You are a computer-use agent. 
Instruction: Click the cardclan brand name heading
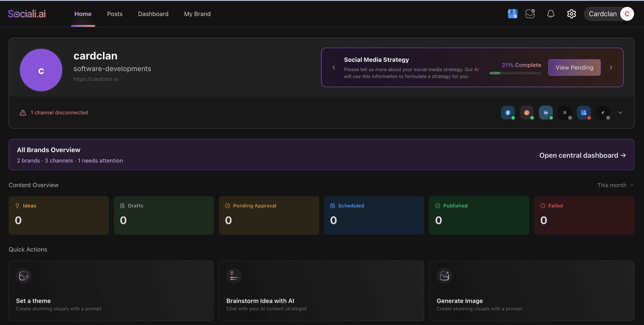pyautogui.click(x=95, y=56)
